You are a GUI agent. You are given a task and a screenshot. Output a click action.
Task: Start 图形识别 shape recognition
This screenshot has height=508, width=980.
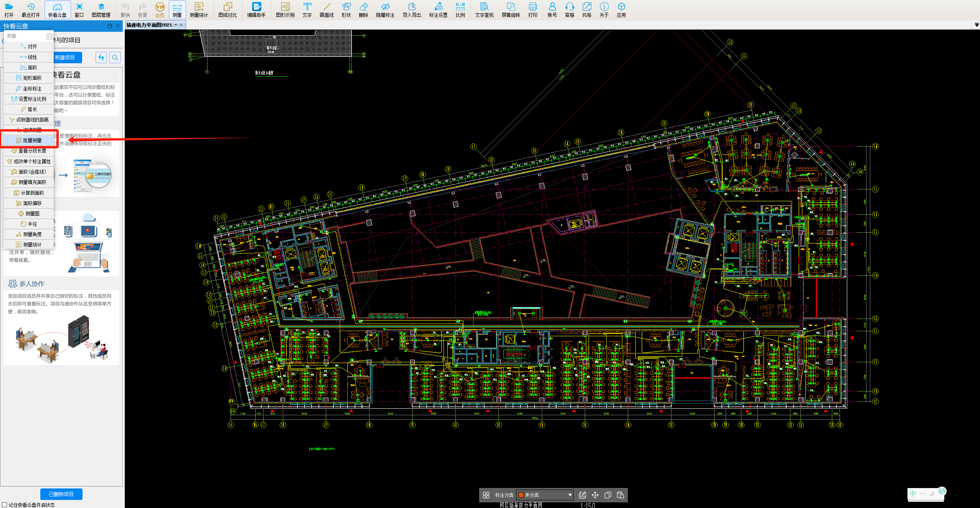tap(285, 10)
